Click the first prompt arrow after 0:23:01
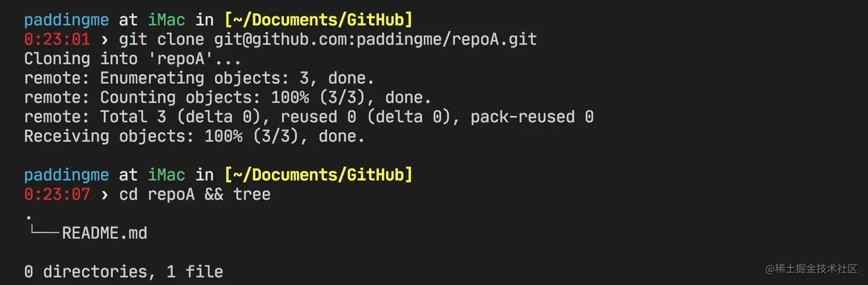Screen dimensions: 868x285 point(104,40)
